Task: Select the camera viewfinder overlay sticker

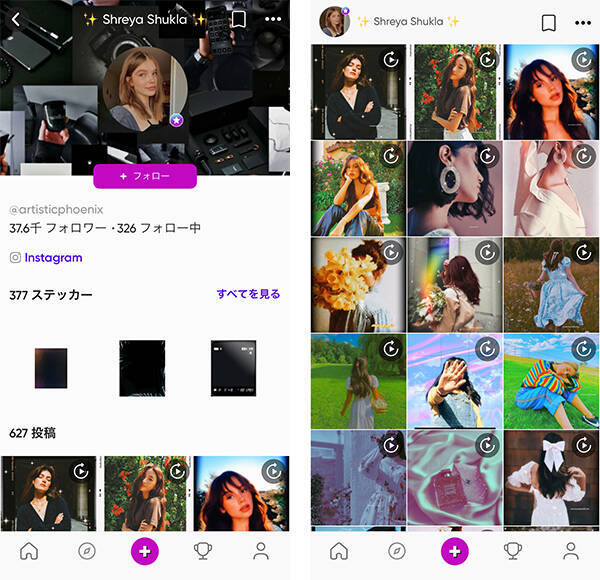Action: coord(233,368)
